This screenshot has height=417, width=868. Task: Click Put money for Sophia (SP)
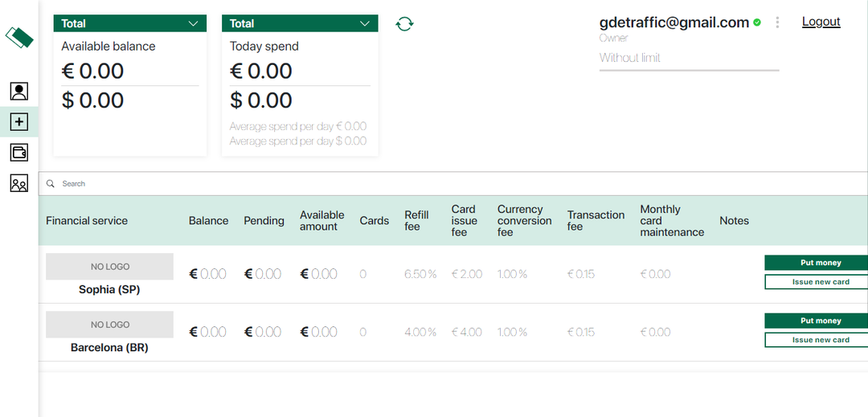tap(817, 263)
